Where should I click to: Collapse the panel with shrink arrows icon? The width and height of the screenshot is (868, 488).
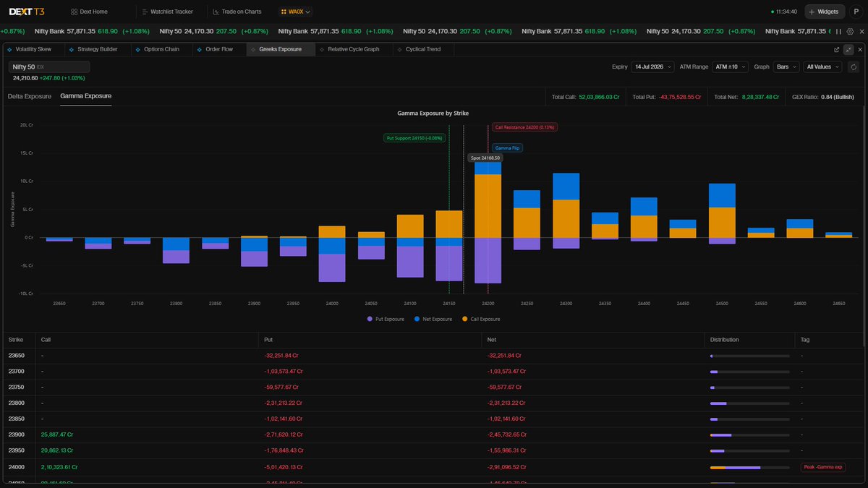click(848, 49)
